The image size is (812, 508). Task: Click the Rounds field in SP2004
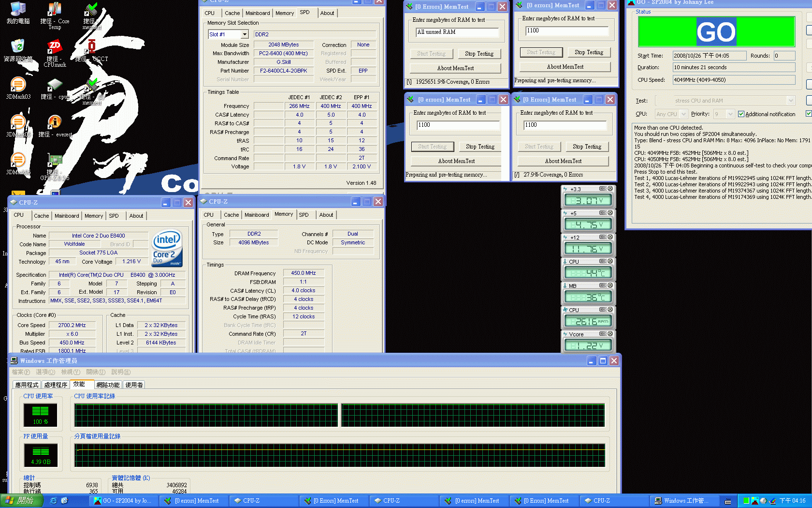(784, 56)
